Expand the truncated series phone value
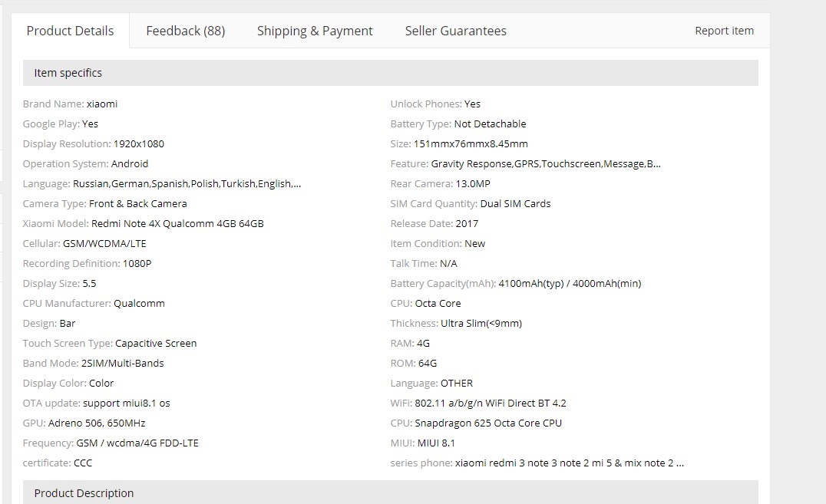Image resolution: width=826 pixels, height=504 pixels. coord(569,463)
